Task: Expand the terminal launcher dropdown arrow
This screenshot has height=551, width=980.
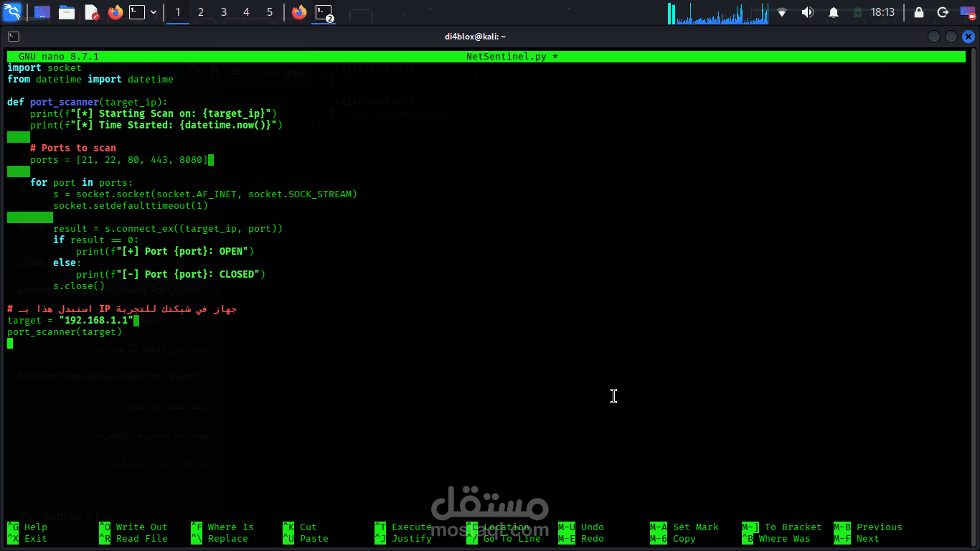Action: [154, 12]
